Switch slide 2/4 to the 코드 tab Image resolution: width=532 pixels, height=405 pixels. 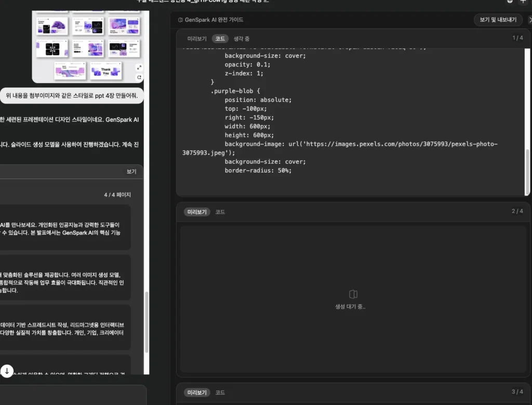pos(220,212)
